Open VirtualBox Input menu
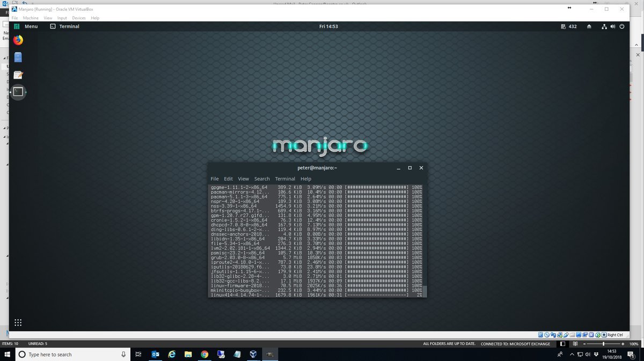The height and width of the screenshot is (361, 644). coord(62,18)
